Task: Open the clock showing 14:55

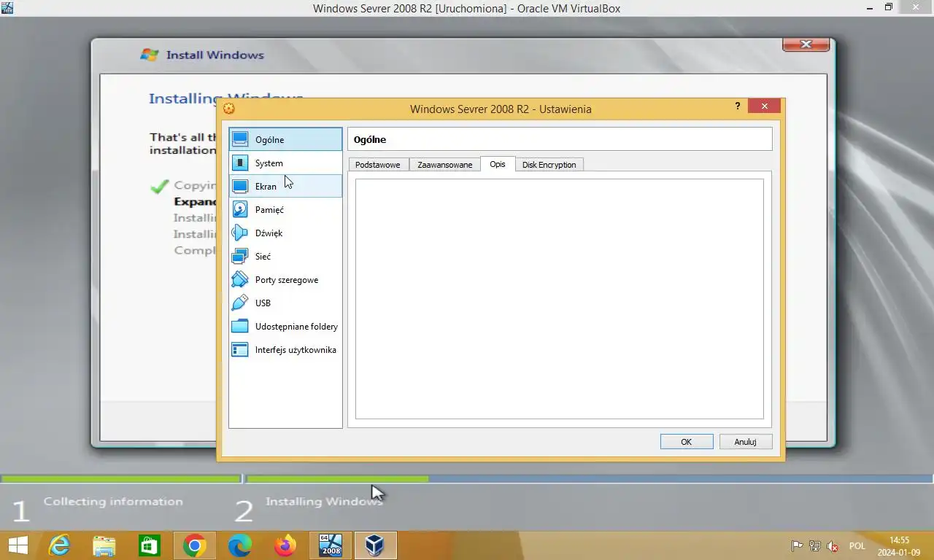Action: (x=900, y=545)
